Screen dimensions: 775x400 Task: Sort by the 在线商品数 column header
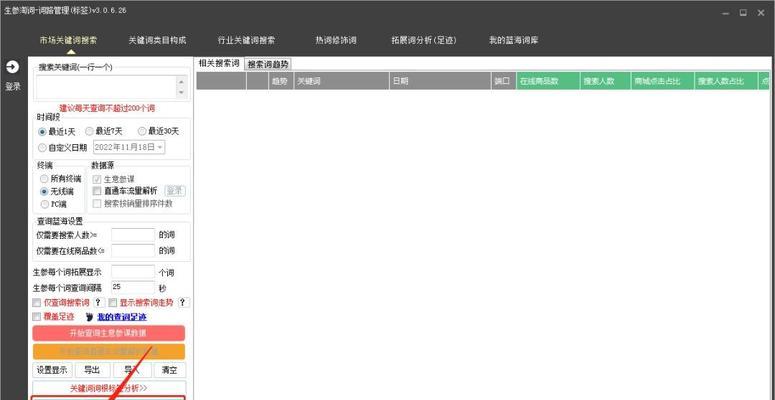548,81
